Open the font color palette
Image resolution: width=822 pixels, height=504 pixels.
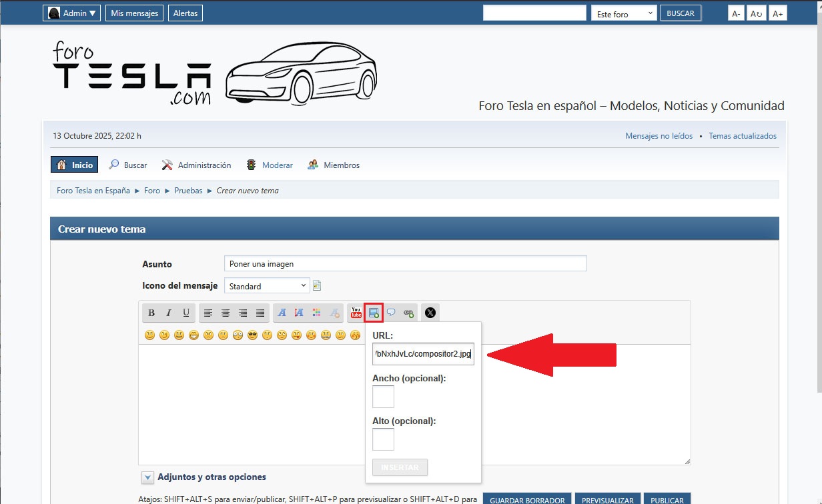point(317,313)
